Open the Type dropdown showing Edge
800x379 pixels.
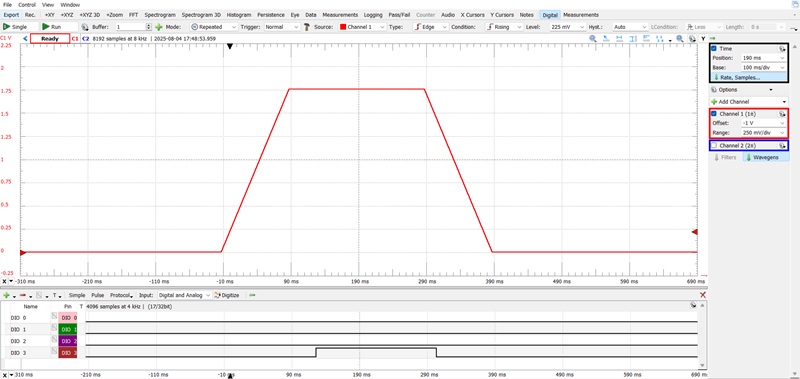[430, 27]
